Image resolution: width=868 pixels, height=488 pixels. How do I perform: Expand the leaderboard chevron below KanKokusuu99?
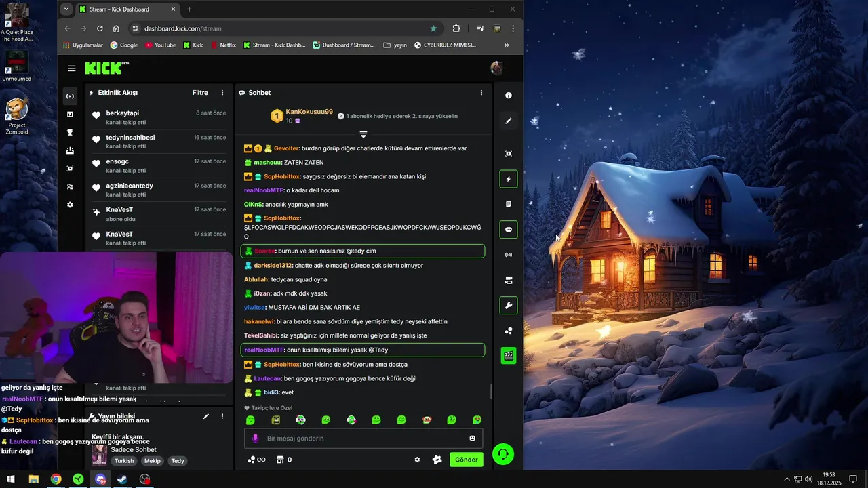(363, 134)
